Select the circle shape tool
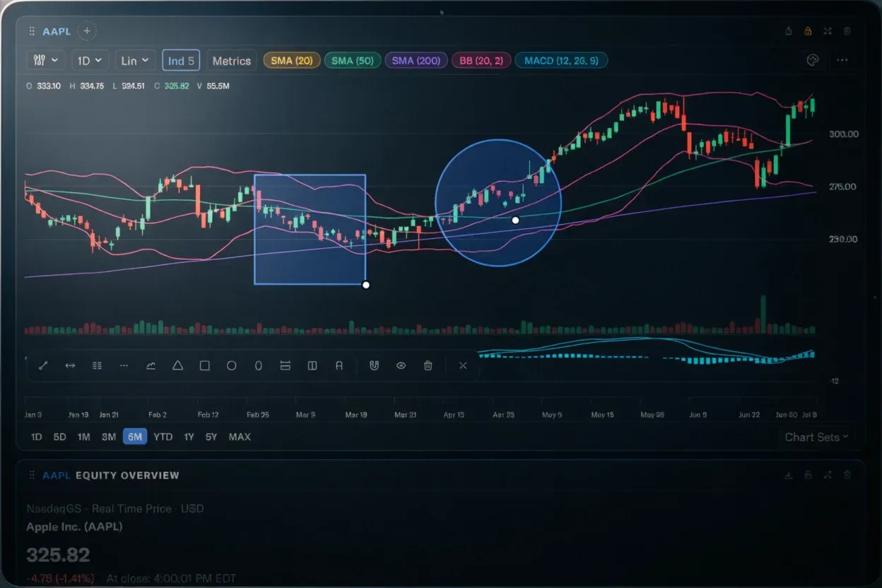Screen dimensions: 882x588 point(231,365)
